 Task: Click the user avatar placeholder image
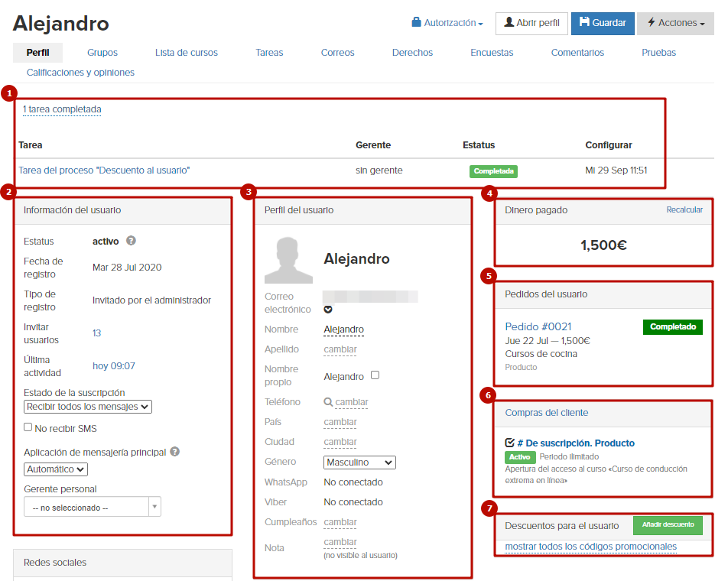coord(288,260)
